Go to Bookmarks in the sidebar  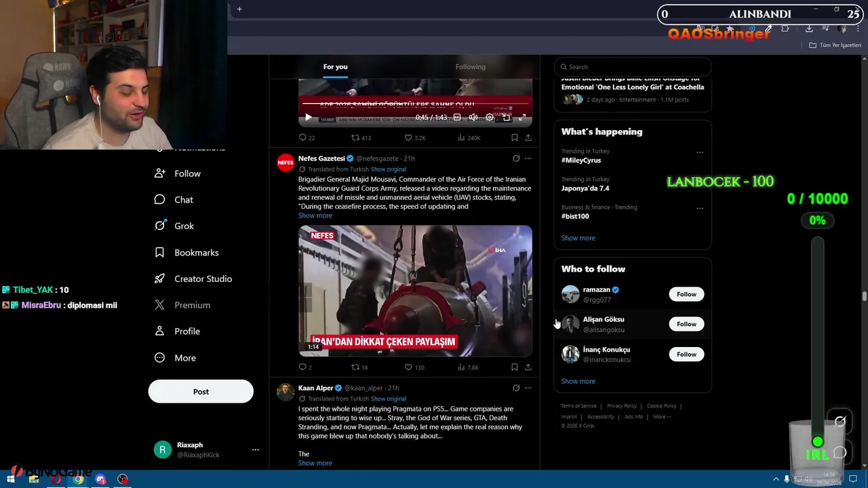(186, 252)
